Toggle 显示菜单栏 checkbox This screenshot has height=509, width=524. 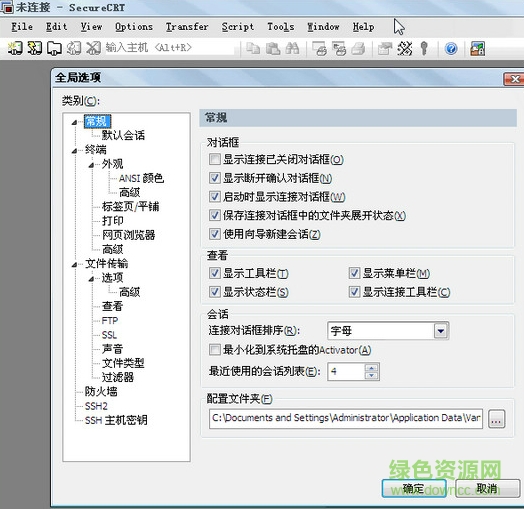(x=354, y=273)
